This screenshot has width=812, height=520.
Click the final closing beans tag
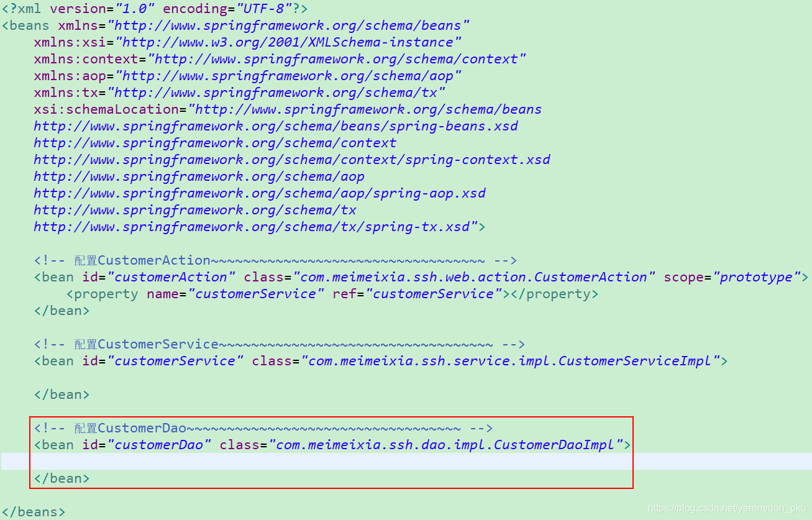[x=34, y=512]
